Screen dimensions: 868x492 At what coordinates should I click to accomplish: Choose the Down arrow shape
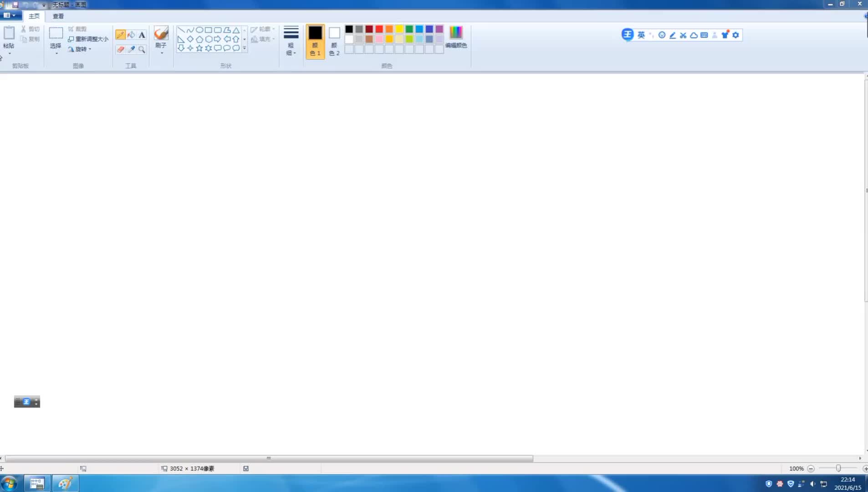click(x=181, y=48)
